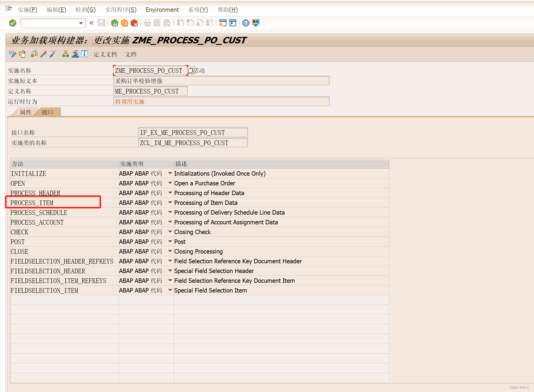Click the Save (diskette) icon
This screenshot has height=392, width=534.
click(x=101, y=23)
